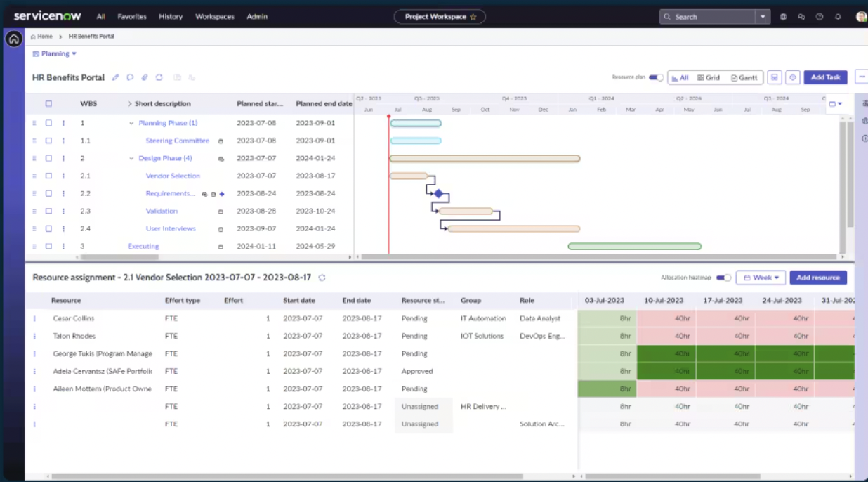Open the All menu in top navigation
Viewport: 868px width, 482px height.
click(x=101, y=17)
